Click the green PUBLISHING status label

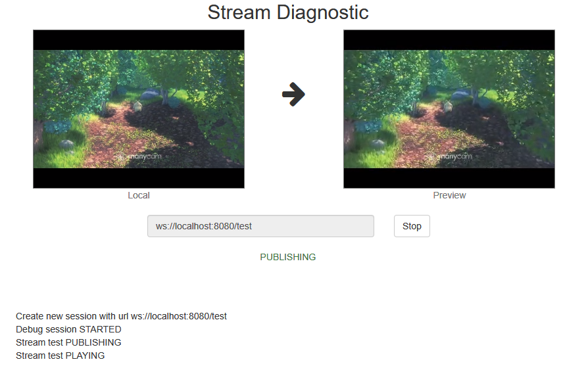[x=287, y=257]
